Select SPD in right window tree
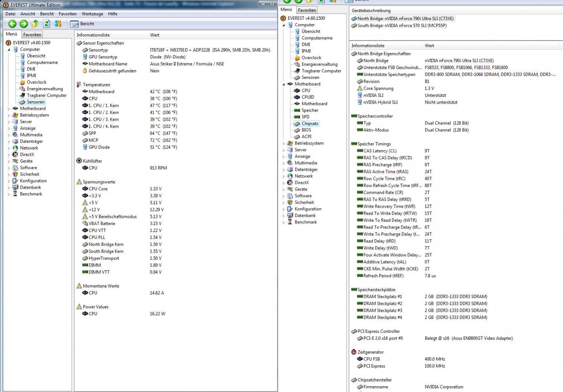Screen dimensions: 563x392 pos(305,117)
